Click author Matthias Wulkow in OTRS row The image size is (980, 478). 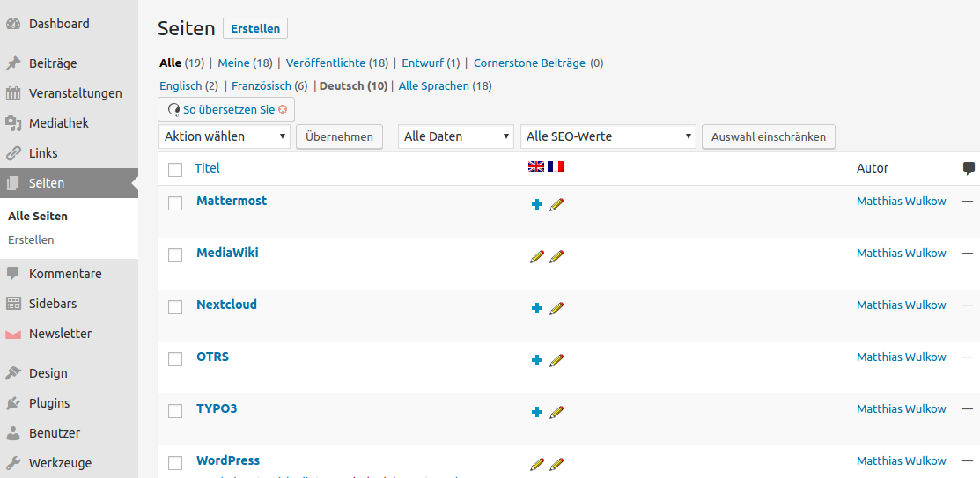(x=902, y=357)
